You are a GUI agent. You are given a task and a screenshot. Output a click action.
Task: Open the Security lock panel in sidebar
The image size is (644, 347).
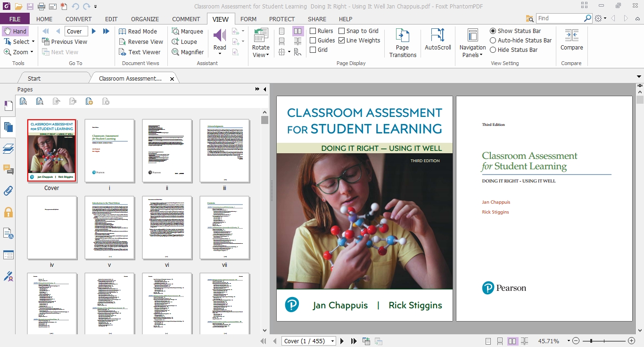8,212
